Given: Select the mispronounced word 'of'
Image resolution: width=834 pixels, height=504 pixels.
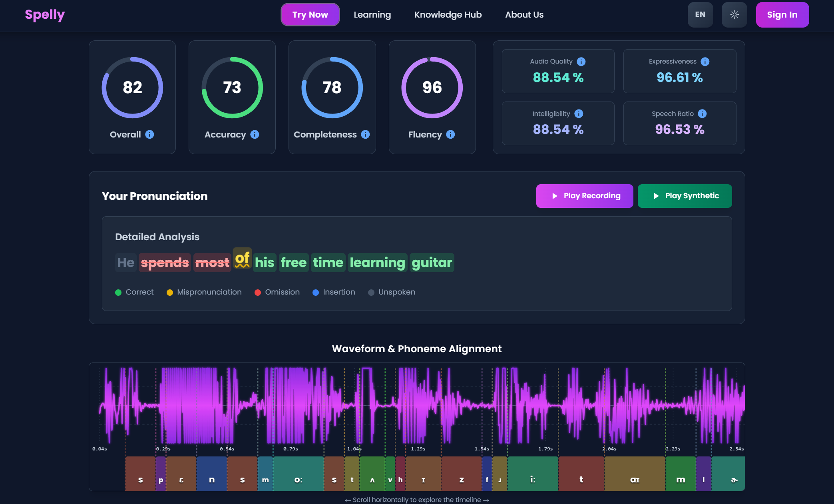Looking at the screenshot, I should pyautogui.click(x=242, y=259).
